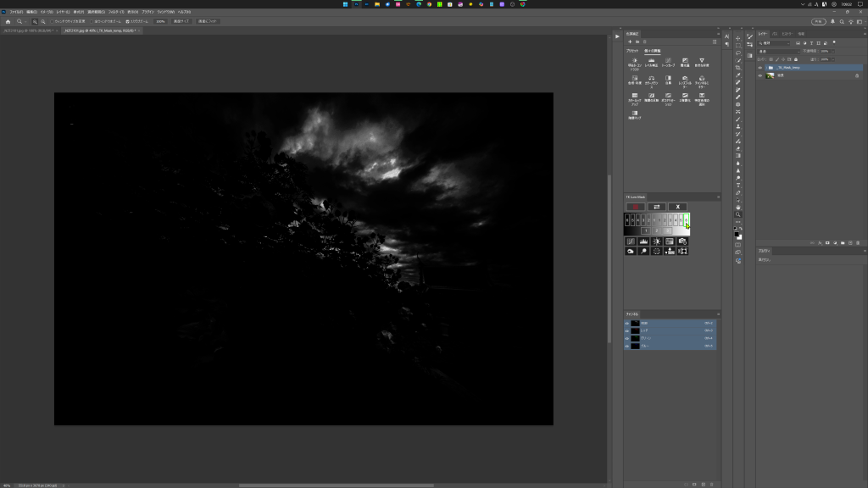The image size is (868, 488).
Task: Click the 100% zoom button
Action: [160, 21]
